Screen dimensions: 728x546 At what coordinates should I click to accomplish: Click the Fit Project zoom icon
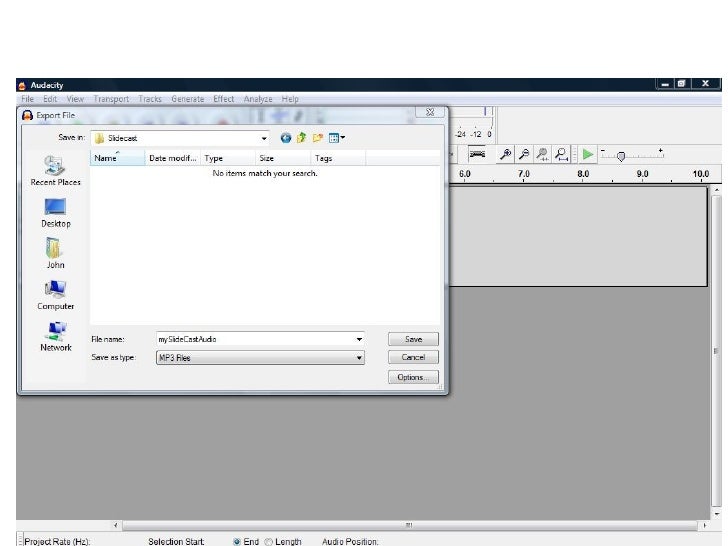(561, 154)
